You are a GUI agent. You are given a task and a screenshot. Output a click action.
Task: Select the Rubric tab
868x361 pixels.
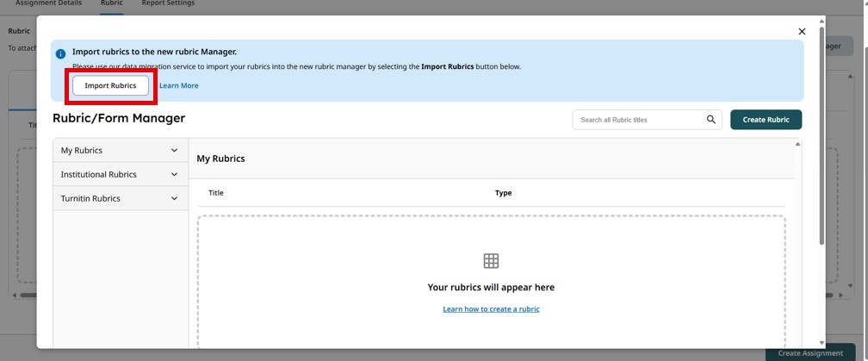click(x=112, y=3)
